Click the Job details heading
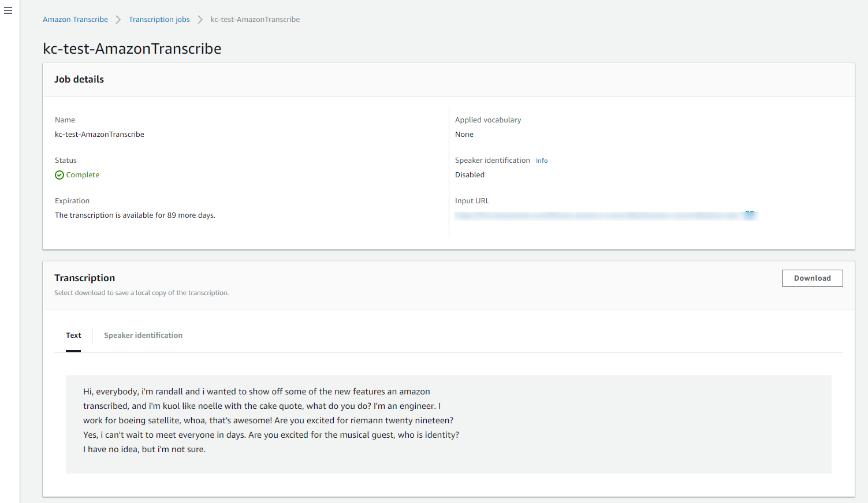Image resolution: width=868 pixels, height=503 pixels. (79, 80)
